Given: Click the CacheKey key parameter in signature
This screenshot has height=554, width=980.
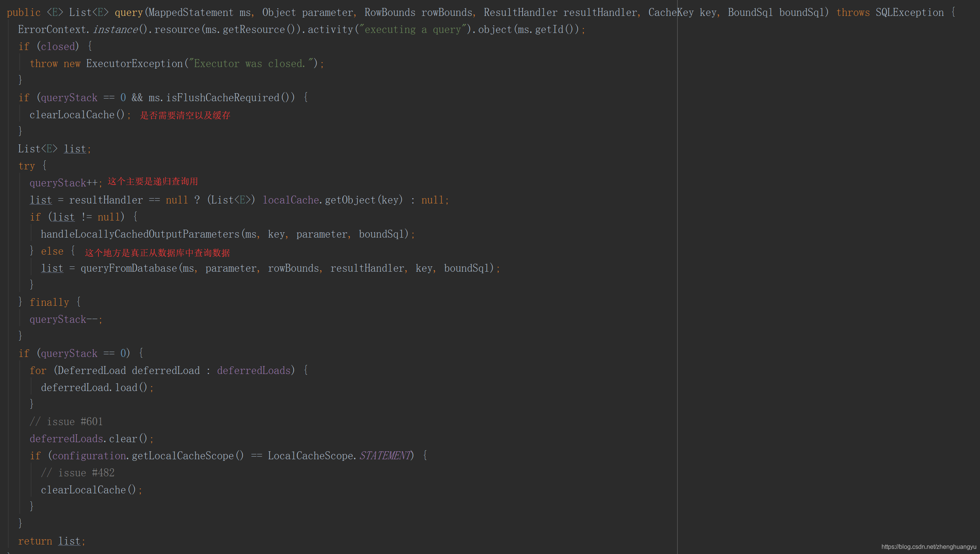Looking at the screenshot, I should pos(682,13).
